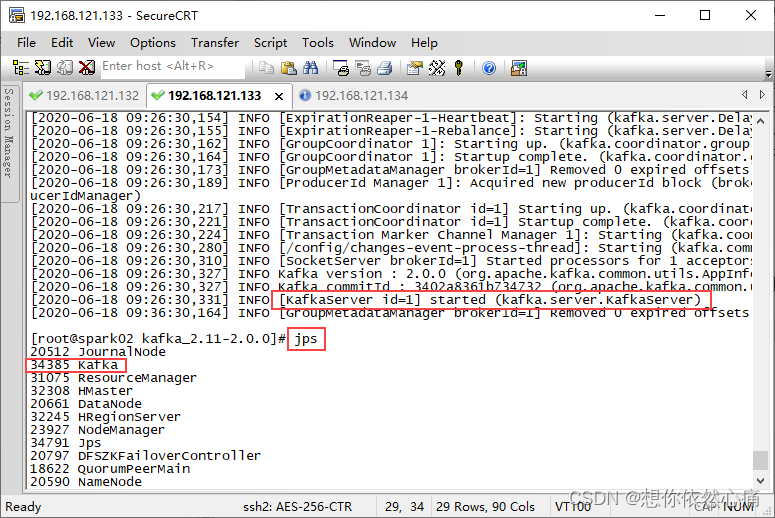Open Global Options tools icon
The height and width of the screenshot is (518, 775).
tap(437, 68)
